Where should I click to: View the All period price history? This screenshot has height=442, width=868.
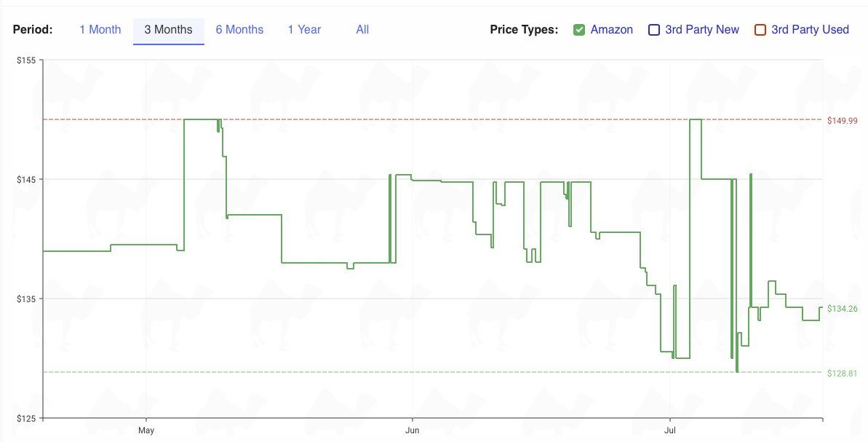[362, 30]
